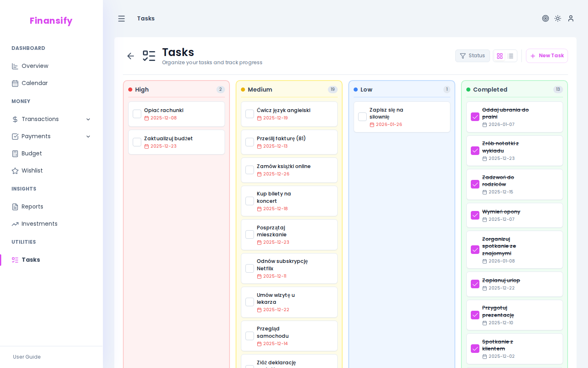Mark 'Zapisz się na słownię' as done
This screenshot has width=588, height=368.
(x=362, y=117)
